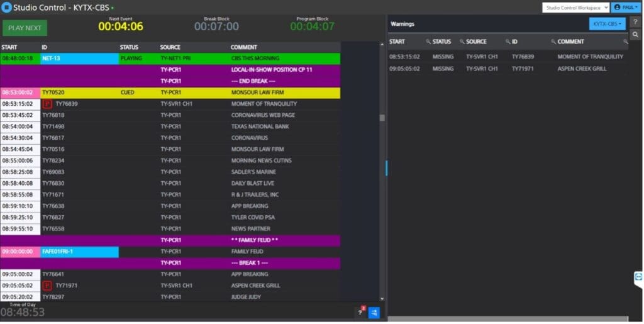Click the blue playlist filter icon at bottom
Image resolution: width=644 pixels, height=324 pixels.
(x=374, y=312)
